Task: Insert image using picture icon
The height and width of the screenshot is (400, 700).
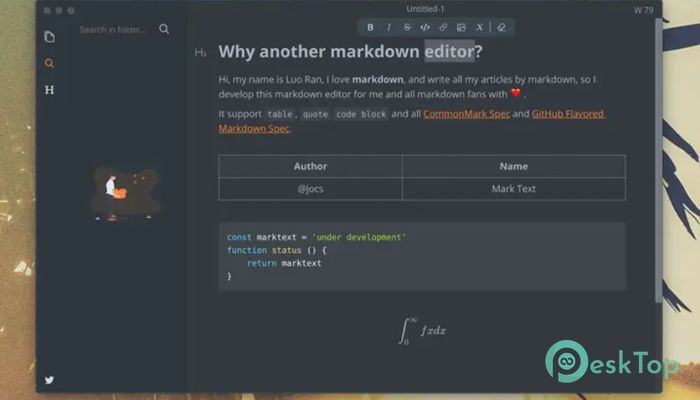Action: 461,27
